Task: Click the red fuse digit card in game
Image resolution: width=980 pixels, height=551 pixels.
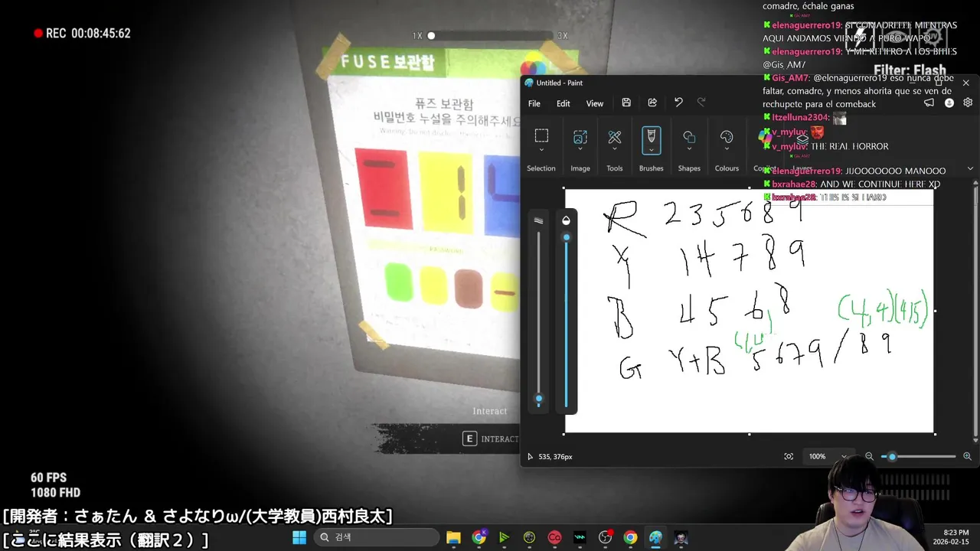Action: [383, 188]
